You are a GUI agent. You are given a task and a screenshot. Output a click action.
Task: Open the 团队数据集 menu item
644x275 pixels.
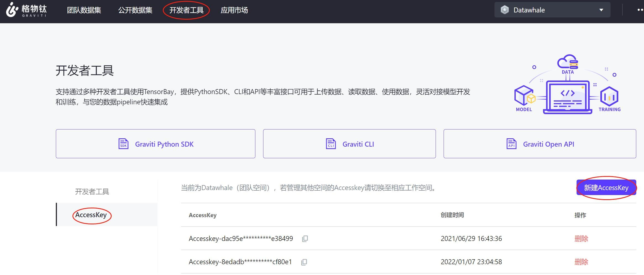84,10
